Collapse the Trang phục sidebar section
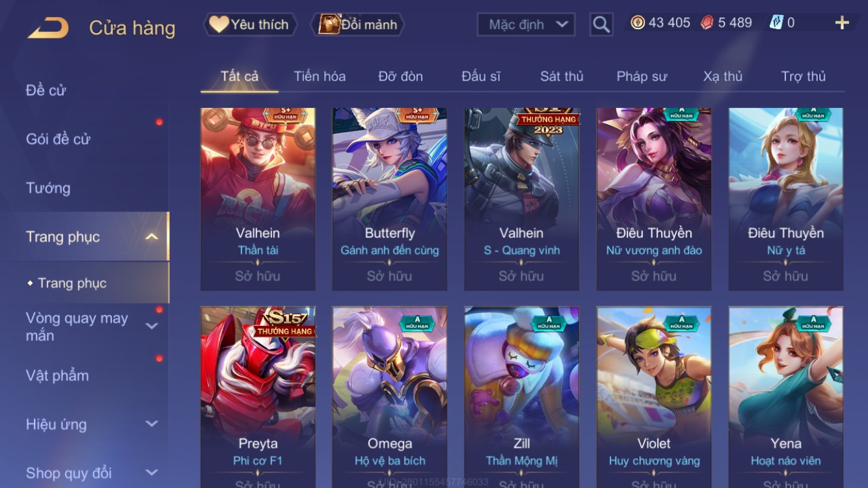The width and height of the screenshot is (868, 488). pos(151,237)
